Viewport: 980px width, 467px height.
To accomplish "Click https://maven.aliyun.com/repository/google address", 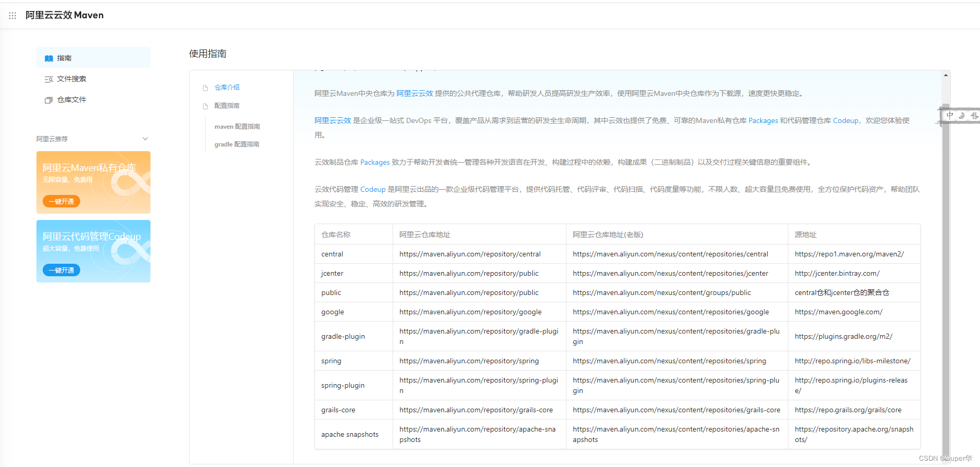I will 471,312.
